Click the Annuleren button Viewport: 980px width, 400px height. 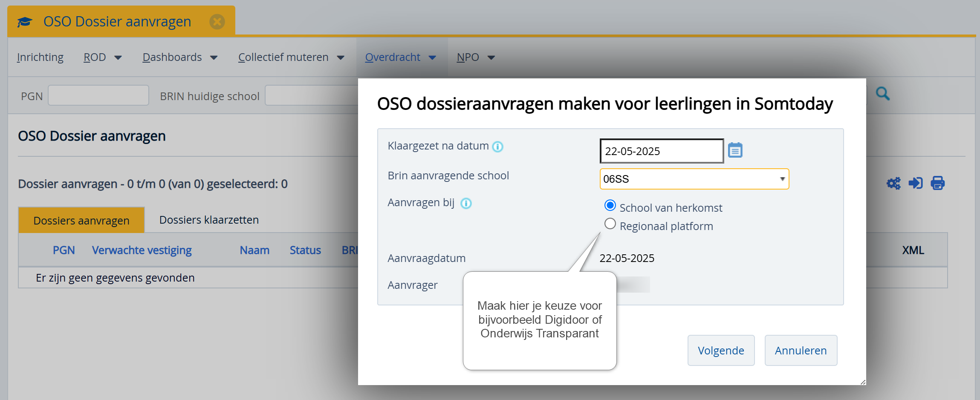pyautogui.click(x=801, y=351)
